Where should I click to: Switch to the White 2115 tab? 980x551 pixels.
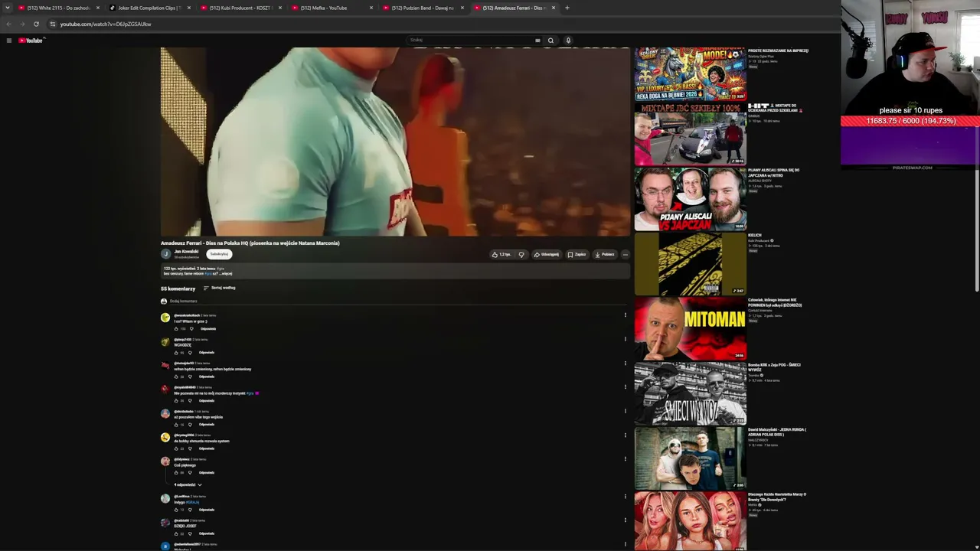coord(59,8)
